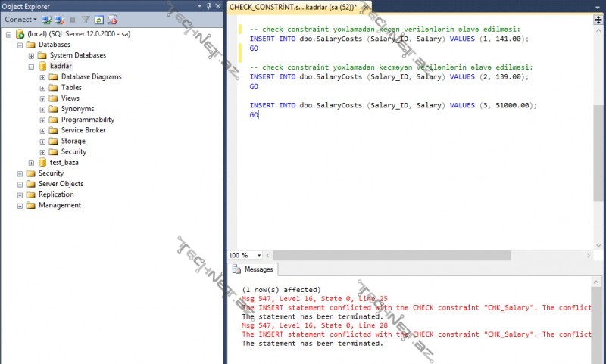Click the last Object Explorer toolbar icon
Viewport: 606px width, 364px height.
[x=111, y=20]
